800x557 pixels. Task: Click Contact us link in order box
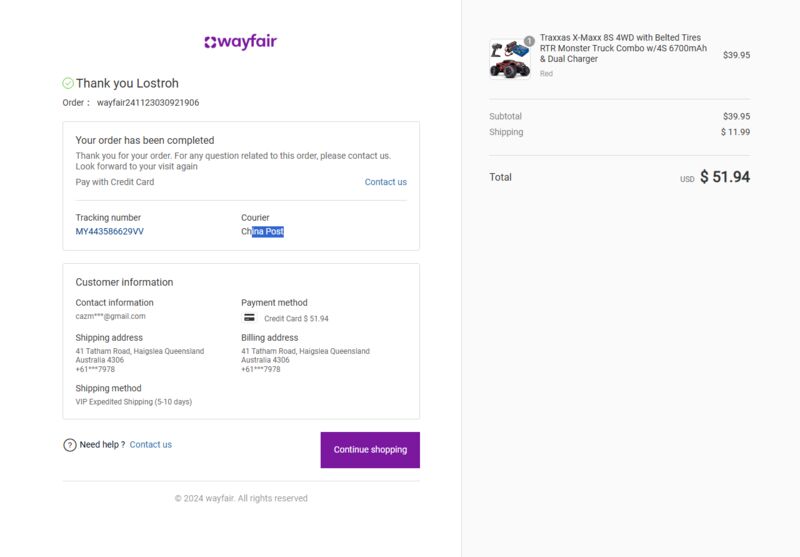tap(386, 182)
